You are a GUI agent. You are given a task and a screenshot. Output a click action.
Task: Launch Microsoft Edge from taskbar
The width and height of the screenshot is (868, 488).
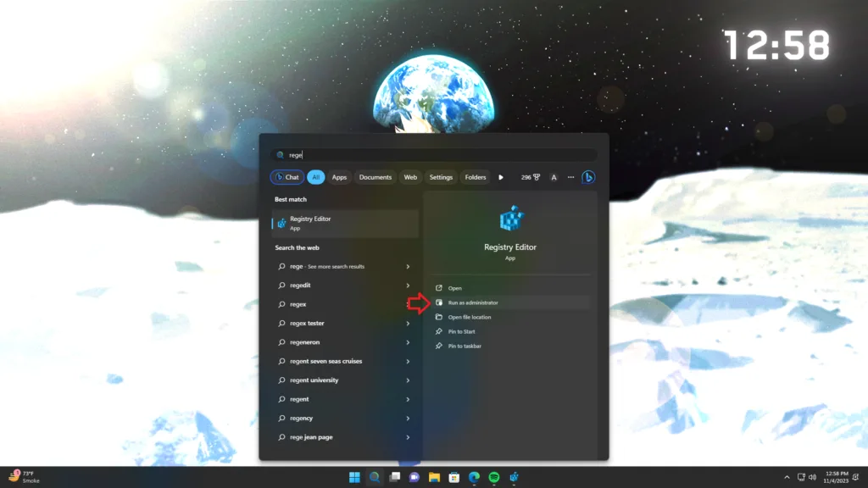(474, 477)
